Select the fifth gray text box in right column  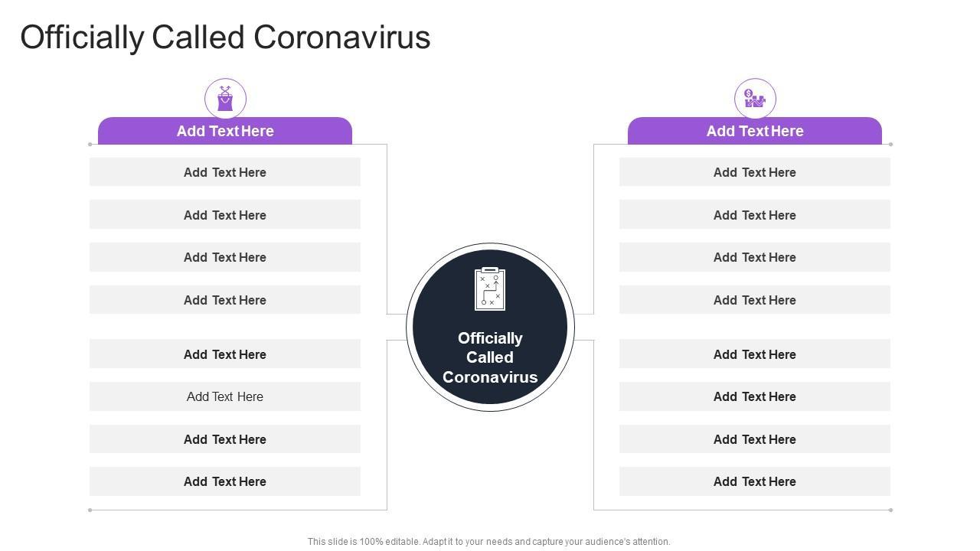(755, 354)
